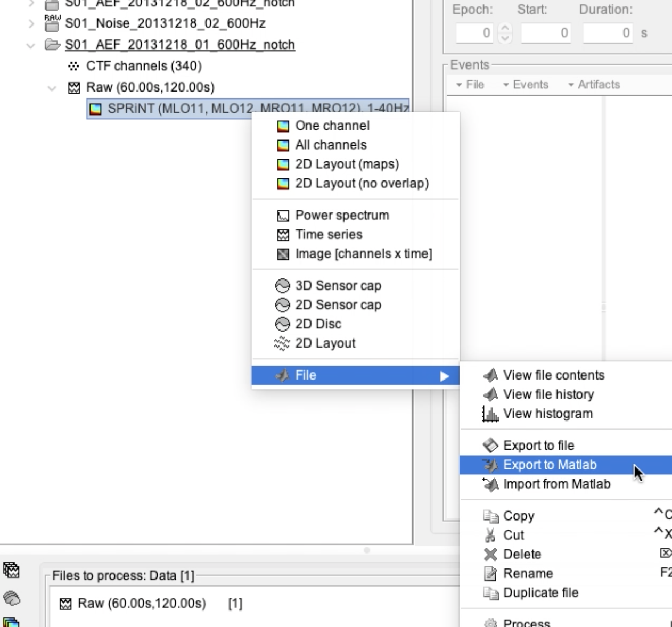Open the Artifacts dropdown menu

coord(594,85)
